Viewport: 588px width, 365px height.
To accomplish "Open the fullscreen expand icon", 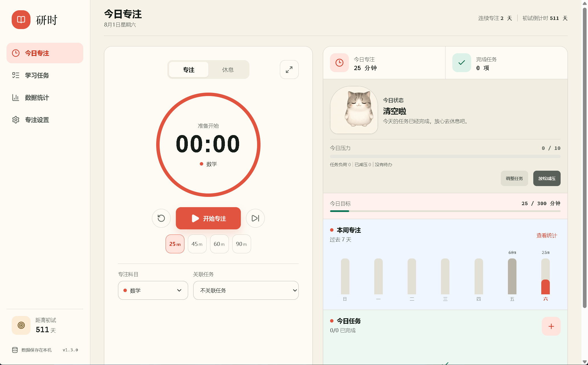I will [289, 70].
